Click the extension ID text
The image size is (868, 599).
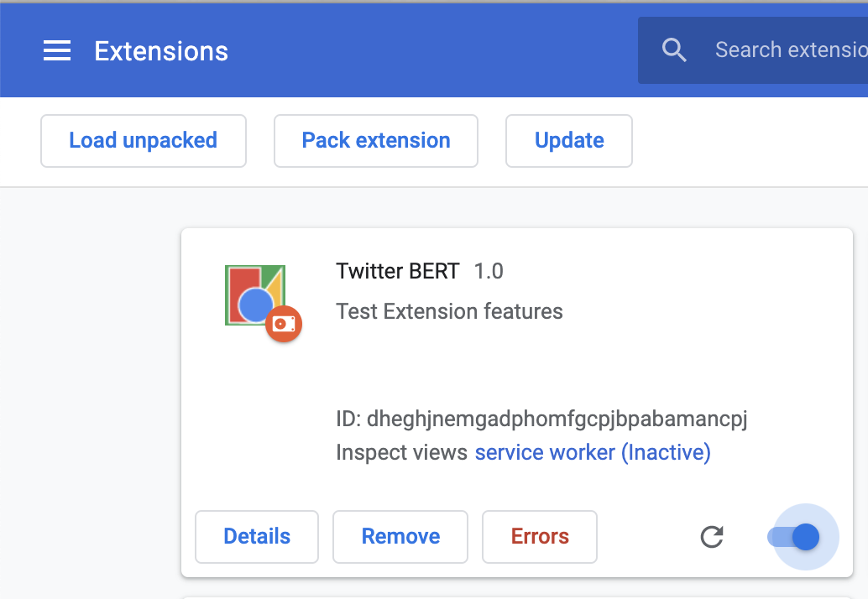point(541,419)
